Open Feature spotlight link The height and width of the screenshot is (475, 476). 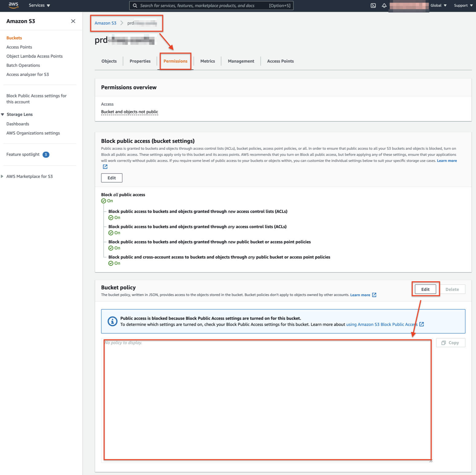point(23,154)
